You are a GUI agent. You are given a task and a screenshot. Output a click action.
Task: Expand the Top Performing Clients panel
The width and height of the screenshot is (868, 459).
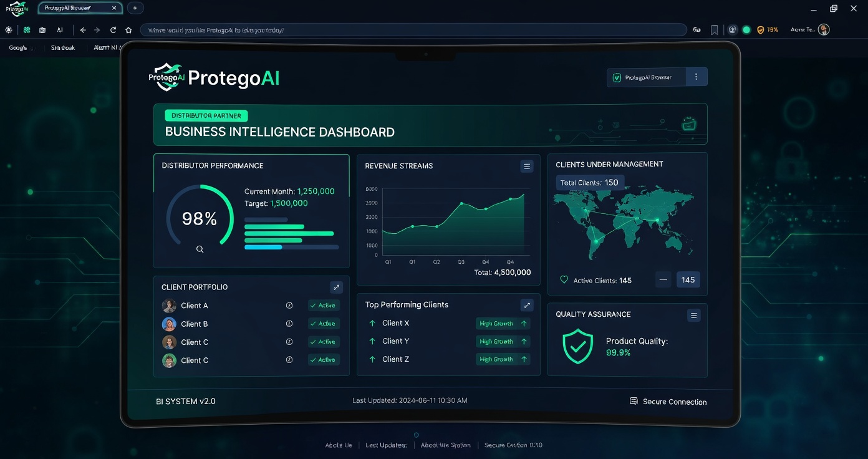[x=527, y=305]
